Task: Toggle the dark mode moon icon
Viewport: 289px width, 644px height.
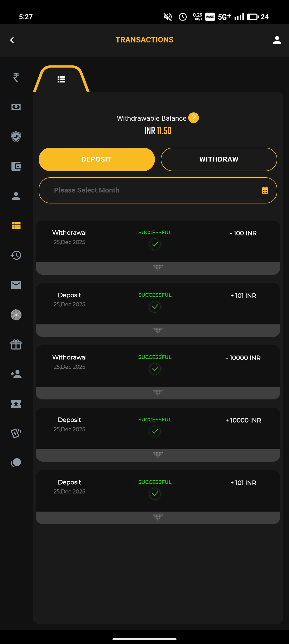Action: 16,462
